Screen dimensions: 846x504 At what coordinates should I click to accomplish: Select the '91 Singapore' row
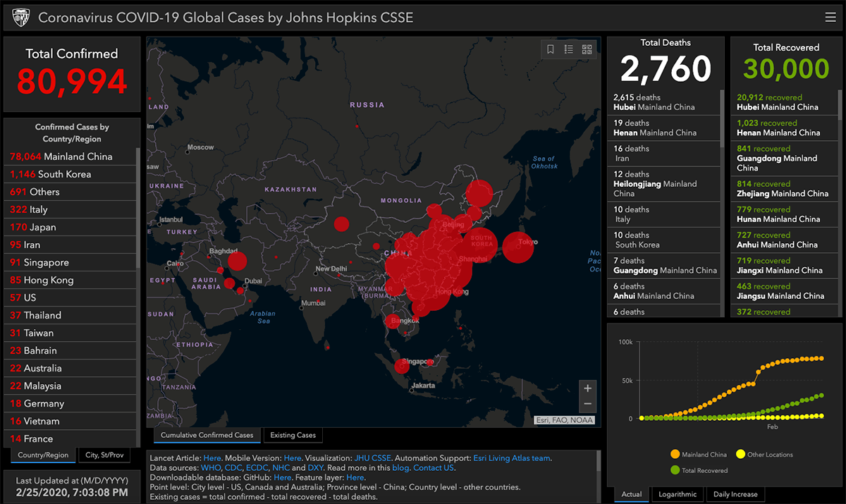(70, 262)
